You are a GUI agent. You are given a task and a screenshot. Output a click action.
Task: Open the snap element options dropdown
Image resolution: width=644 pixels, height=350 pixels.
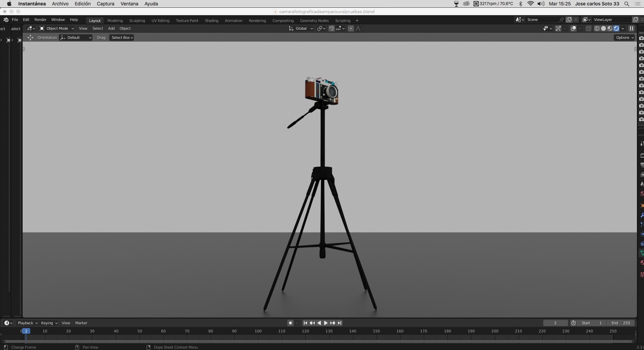pyautogui.click(x=340, y=28)
